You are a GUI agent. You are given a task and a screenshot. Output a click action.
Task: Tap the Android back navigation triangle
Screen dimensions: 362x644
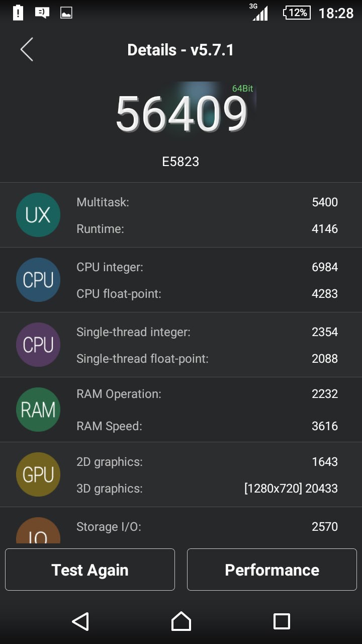[80, 621]
